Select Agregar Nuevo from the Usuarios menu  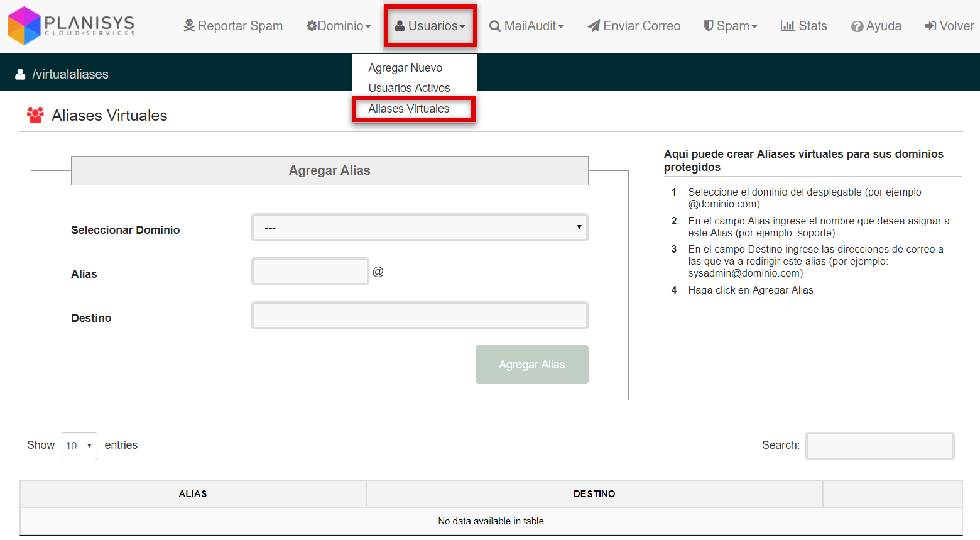pos(405,68)
